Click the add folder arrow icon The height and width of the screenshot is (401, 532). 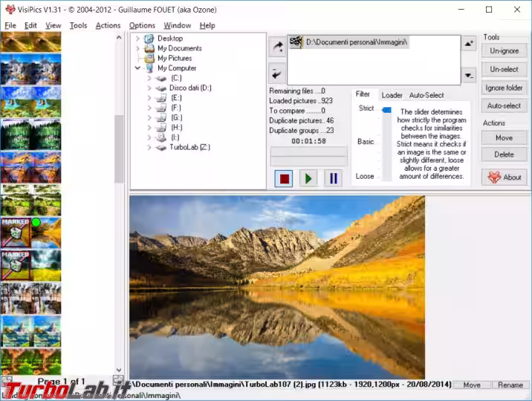coord(276,48)
